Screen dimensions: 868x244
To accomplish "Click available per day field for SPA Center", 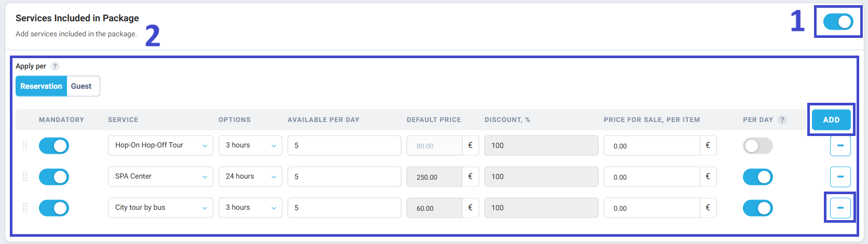I will coord(344,177).
